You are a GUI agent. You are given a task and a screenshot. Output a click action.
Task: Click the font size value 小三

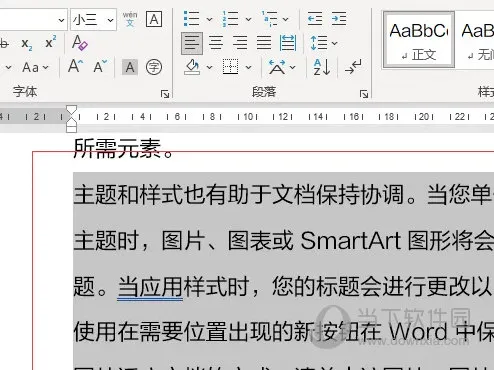tap(85, 20)
